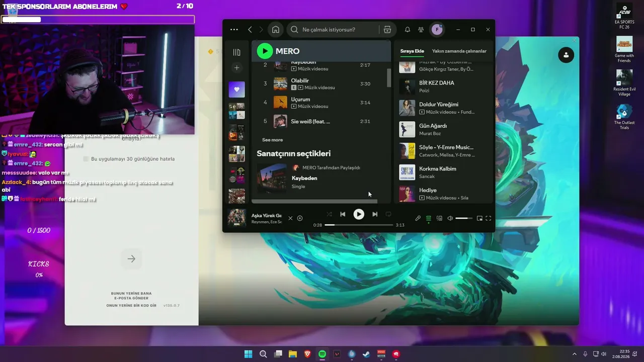This screenshot has width=644, height=362.
Task: Open the Kaybeden single artist pick
Action: tap(304, 178)
